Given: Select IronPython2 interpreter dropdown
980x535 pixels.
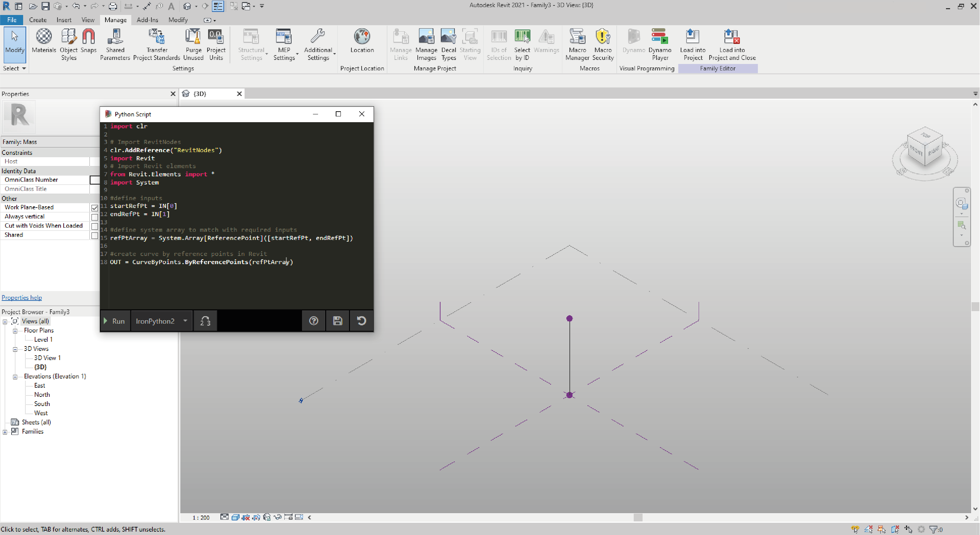Looking at the screenshot, I should [161, 321].
